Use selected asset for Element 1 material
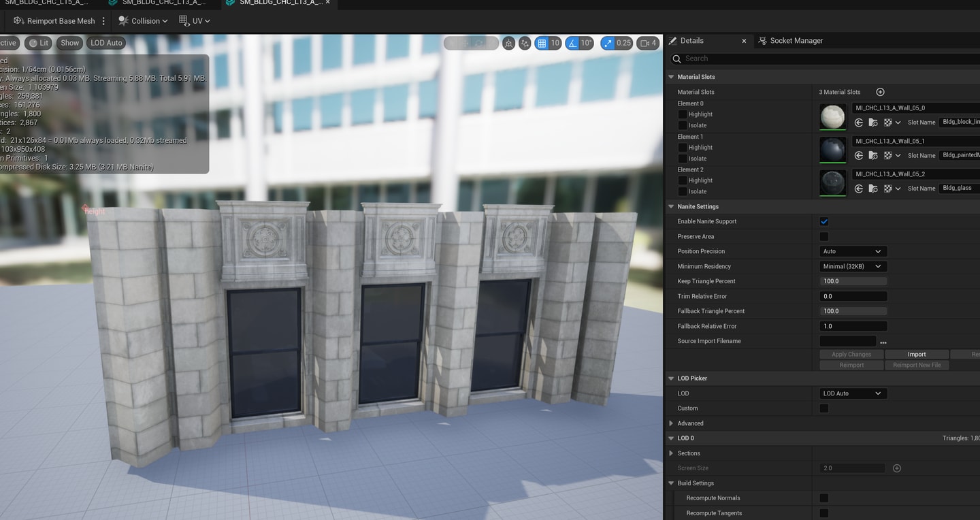The image size is (980, 520). coord(859,156)
